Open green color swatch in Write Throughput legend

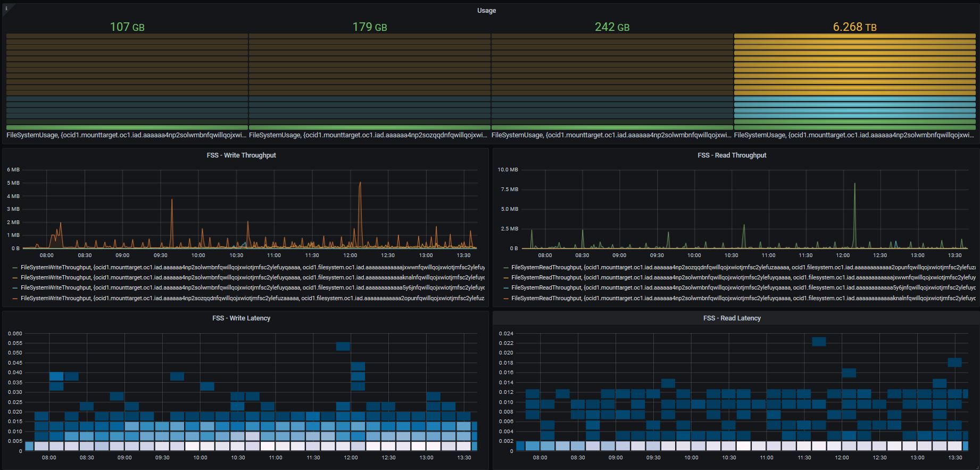[15, 268]
